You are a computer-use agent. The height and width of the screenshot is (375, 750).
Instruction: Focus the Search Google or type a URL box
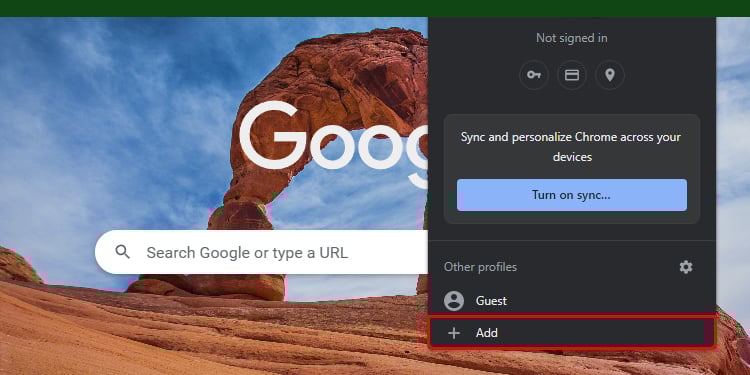[262, 252]
